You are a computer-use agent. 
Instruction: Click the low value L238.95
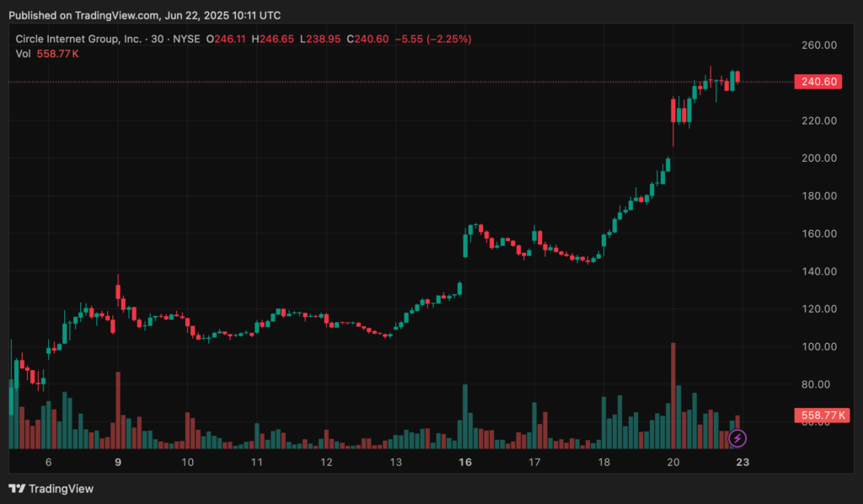(x=319, y=39)
